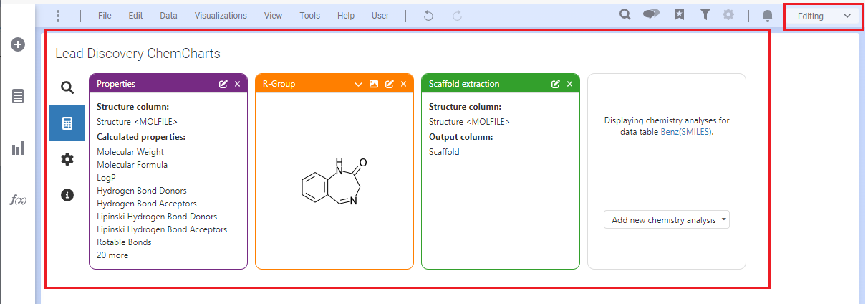Open the Help menu
Viewport: 868px width, 304px height.
(x=346, y=15)
